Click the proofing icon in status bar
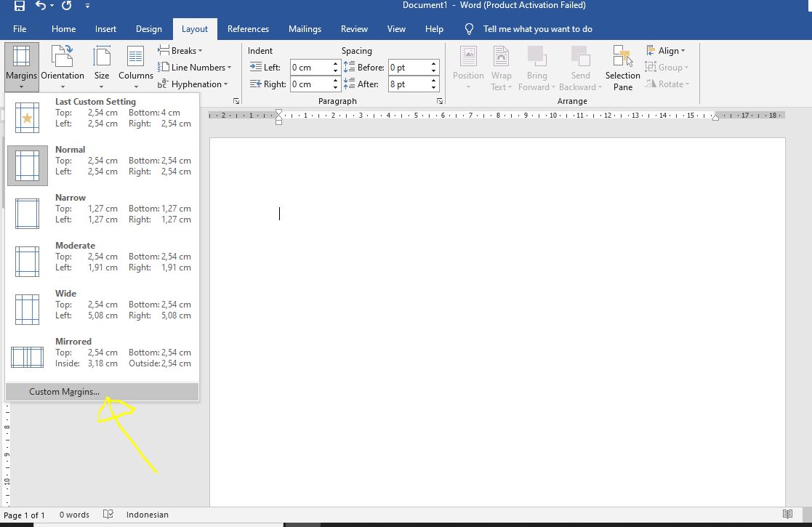 tap(108, 515)
